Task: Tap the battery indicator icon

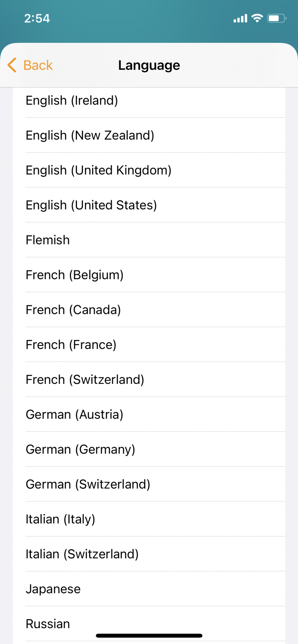Action: point(277,18)
